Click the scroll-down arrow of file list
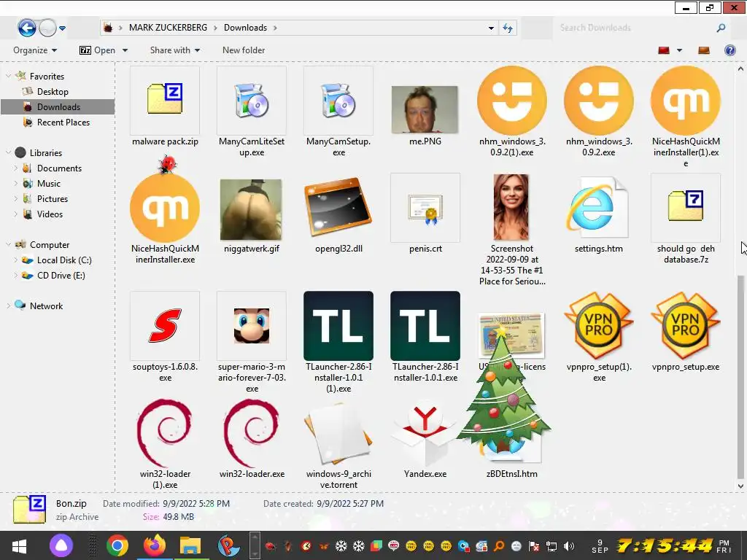This screenshot has width=747, height=560. coord(741,486)
